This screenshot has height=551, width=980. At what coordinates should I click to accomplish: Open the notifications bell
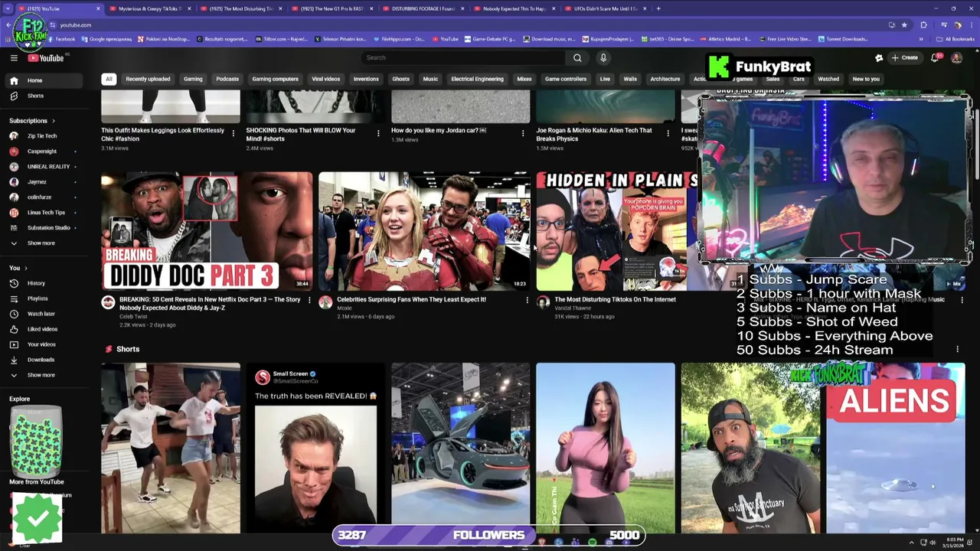pos(935,58)
